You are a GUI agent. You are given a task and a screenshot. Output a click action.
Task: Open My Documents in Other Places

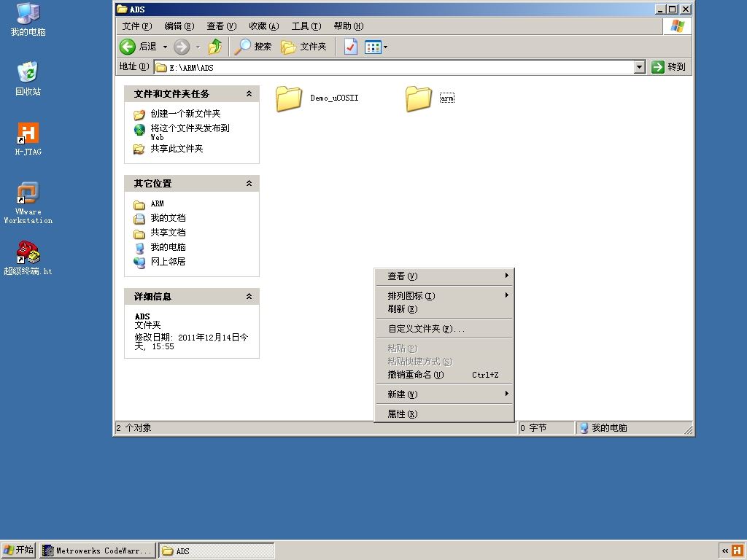[x=169, y=218]
